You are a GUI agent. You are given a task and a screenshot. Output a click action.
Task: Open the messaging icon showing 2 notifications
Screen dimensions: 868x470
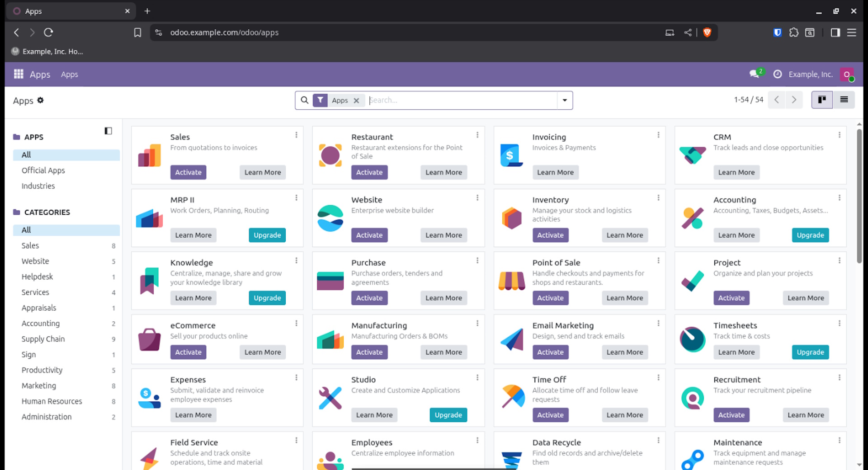754,74
